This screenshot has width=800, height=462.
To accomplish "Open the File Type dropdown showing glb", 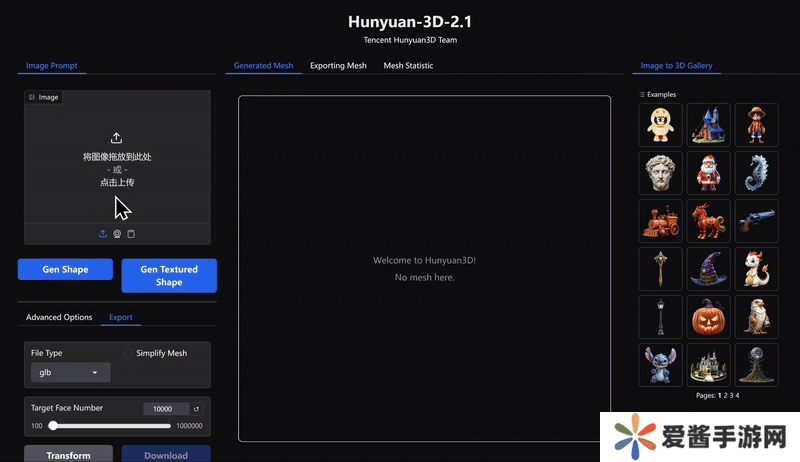I will coord(70,372).
